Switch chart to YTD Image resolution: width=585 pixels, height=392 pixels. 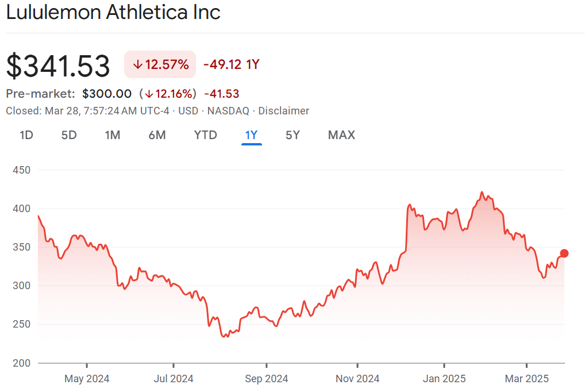pos(205,135)
